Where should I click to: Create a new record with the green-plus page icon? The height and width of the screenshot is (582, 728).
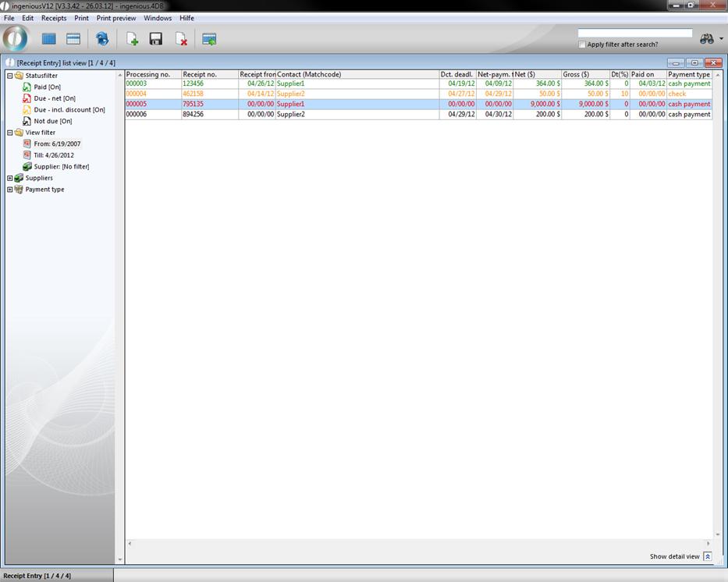click(132, 39)
